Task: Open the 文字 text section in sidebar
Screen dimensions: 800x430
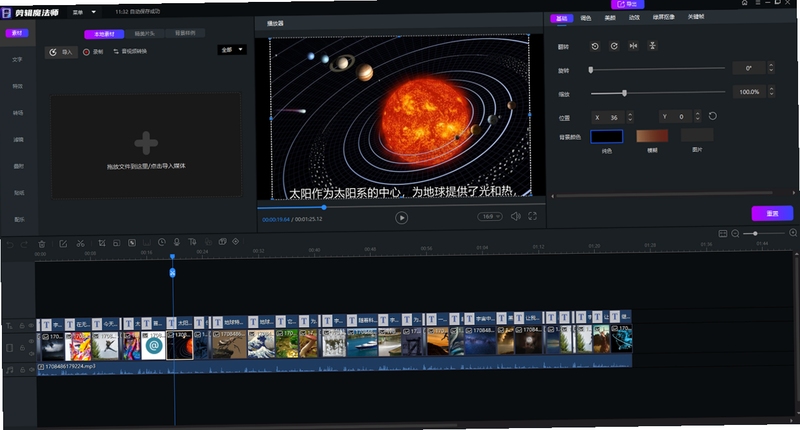Action: [17, 60]
